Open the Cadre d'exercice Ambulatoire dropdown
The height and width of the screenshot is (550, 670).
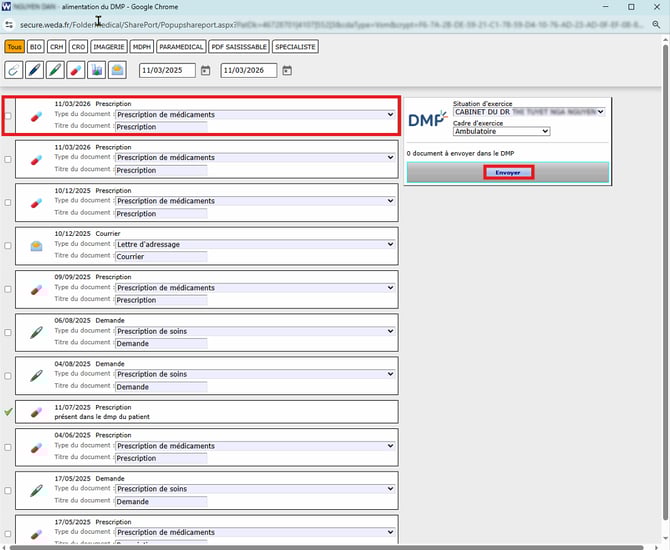(x=501, y=131)
